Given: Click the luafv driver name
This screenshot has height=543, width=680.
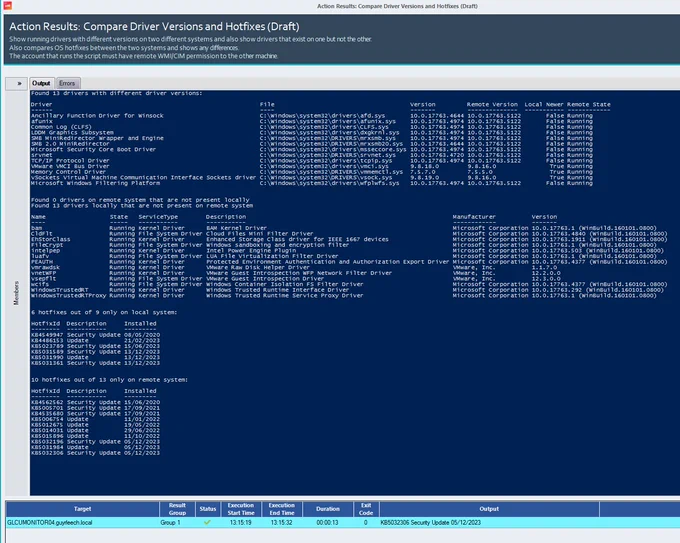Looking at the screenshot, I should coord(40,256).
